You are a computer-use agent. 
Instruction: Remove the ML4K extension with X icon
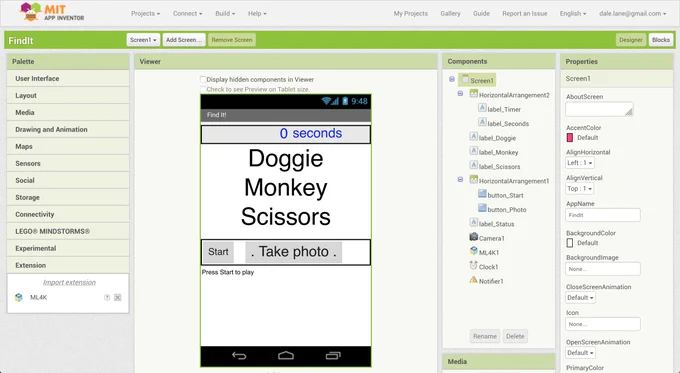(118, 298)
